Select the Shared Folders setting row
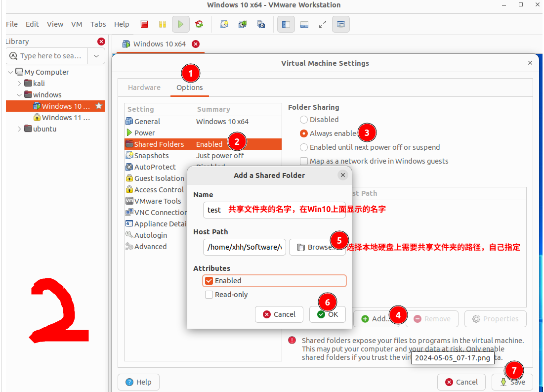This screenshot has height=392, width=544. pyautogui.click(x=203, y=144)
